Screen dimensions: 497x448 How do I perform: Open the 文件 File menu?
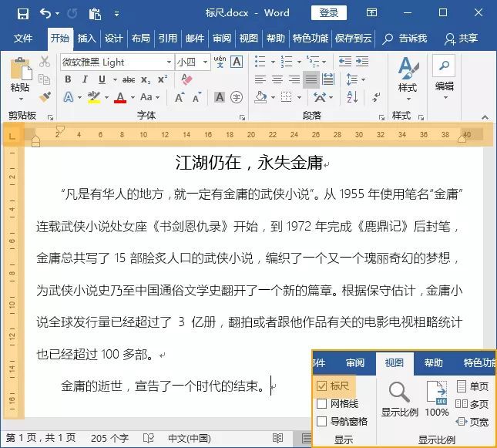pos(23,39)
